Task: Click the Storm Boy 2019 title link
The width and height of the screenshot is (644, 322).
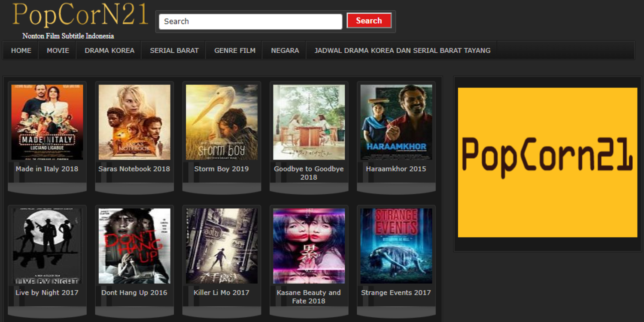Action: click(222, 169)
